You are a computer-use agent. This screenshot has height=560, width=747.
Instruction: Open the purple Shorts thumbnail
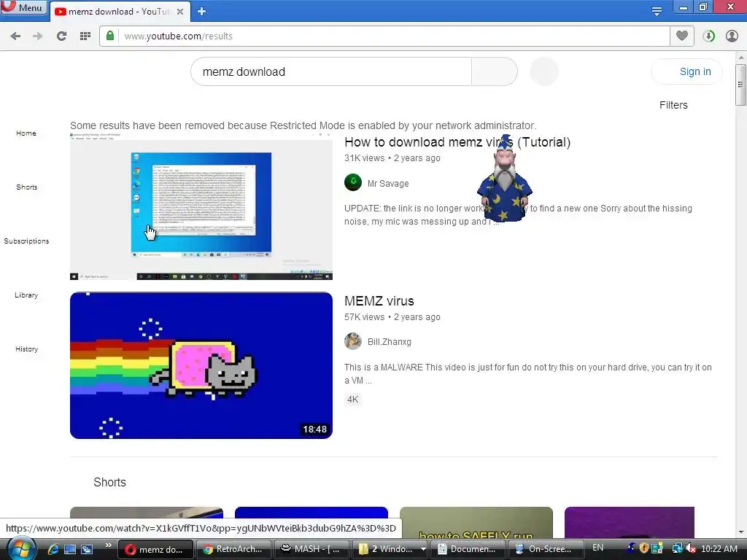pos(630,522)
